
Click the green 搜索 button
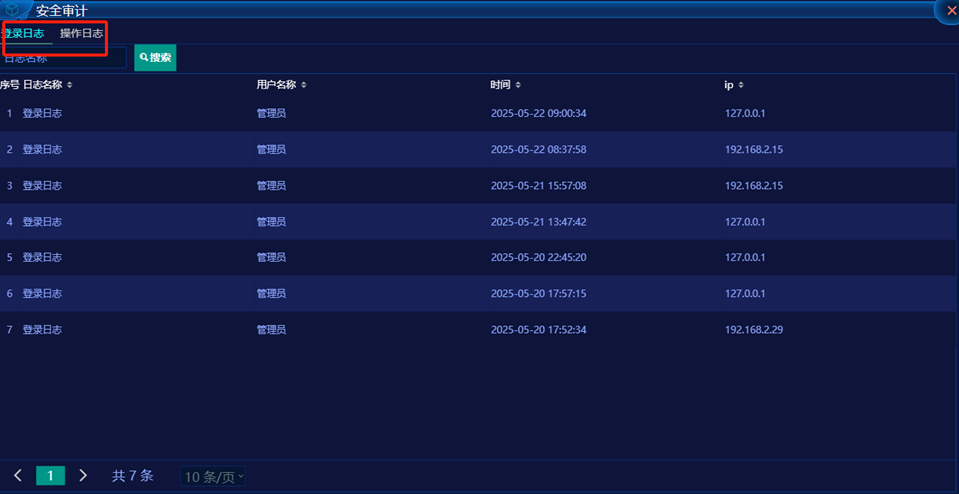click(x=155, y=58)
